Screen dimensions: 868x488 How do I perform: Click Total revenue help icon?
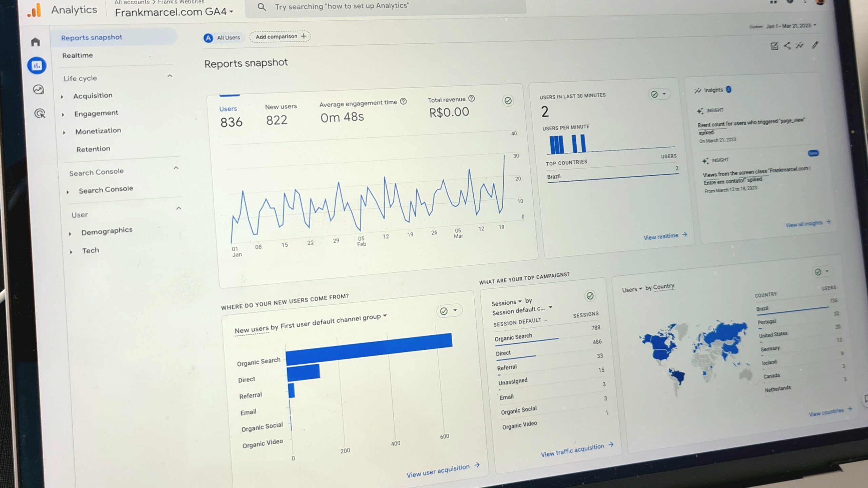(471, 98)
